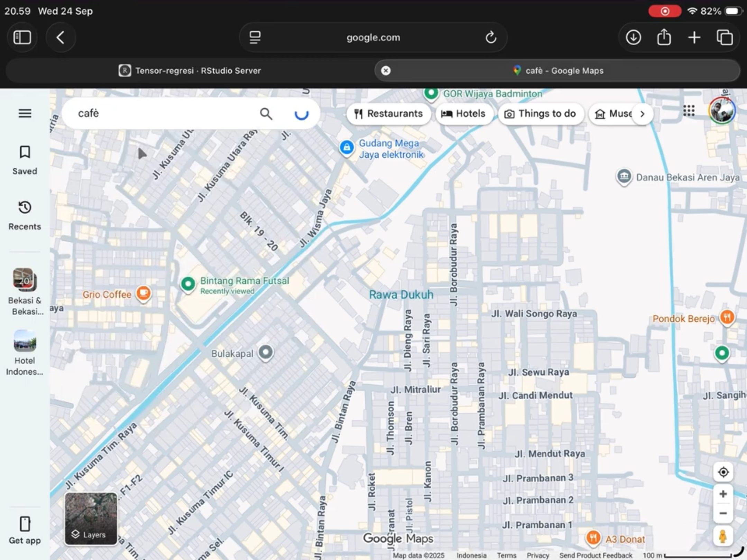The image size is (747, 560).
Task: Switch to Tensor-regresi RStudio Server tab
Action: [x=190, y=71]
